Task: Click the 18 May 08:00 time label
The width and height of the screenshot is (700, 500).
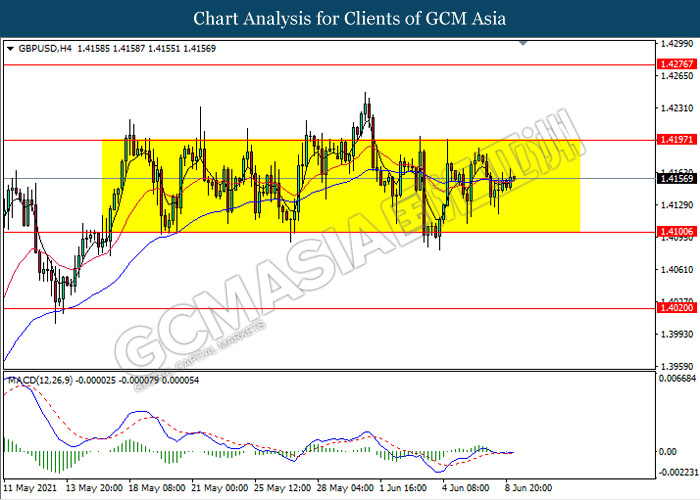Action: [x=157, y=488]
